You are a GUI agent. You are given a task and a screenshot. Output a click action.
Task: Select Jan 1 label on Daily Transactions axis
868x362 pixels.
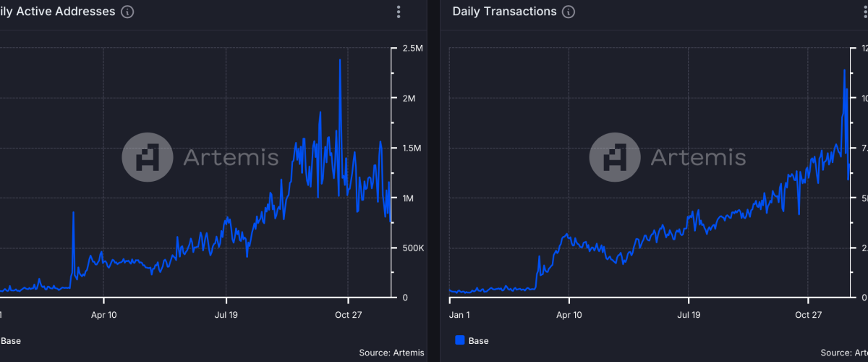pyautogui.click(x=459, y=315)
